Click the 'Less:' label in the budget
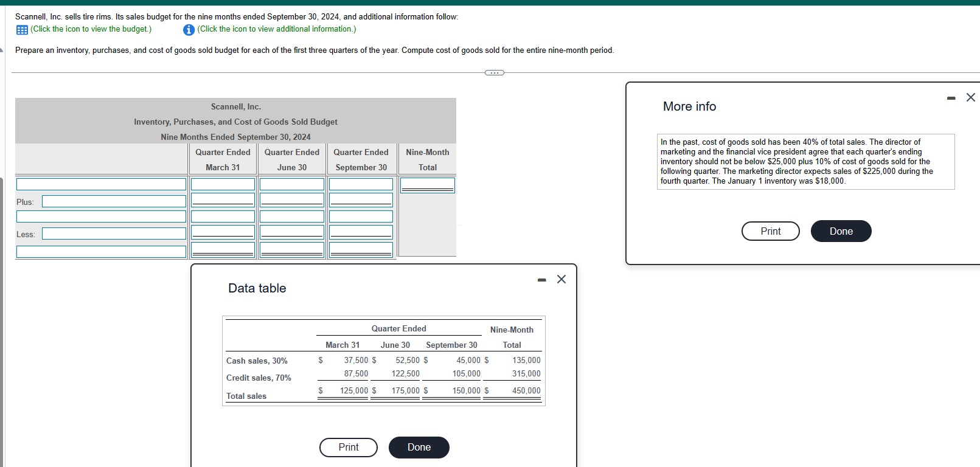 26,234
